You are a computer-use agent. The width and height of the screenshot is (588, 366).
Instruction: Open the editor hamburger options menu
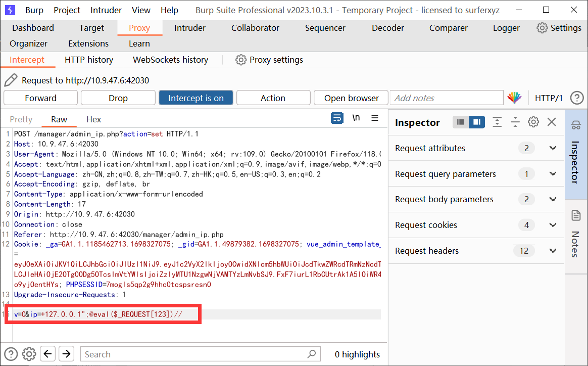click(375, 118)
